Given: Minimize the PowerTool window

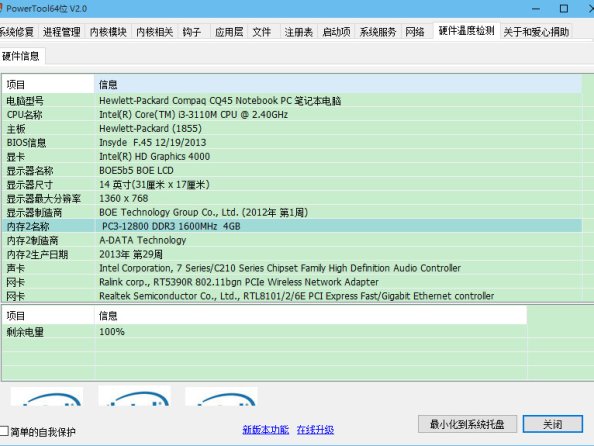Looking at the screenshot, I should (536, 9).
